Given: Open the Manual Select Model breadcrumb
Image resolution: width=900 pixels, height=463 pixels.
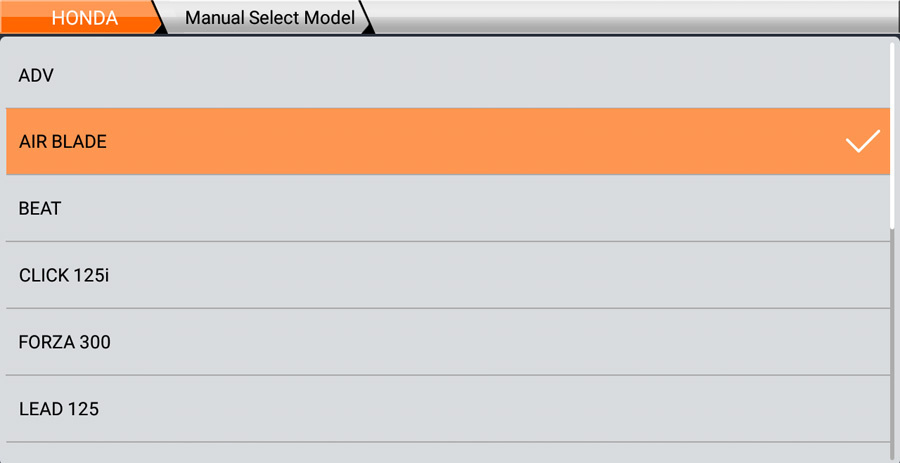Looking at the screenshot, I should pos(269,18).
